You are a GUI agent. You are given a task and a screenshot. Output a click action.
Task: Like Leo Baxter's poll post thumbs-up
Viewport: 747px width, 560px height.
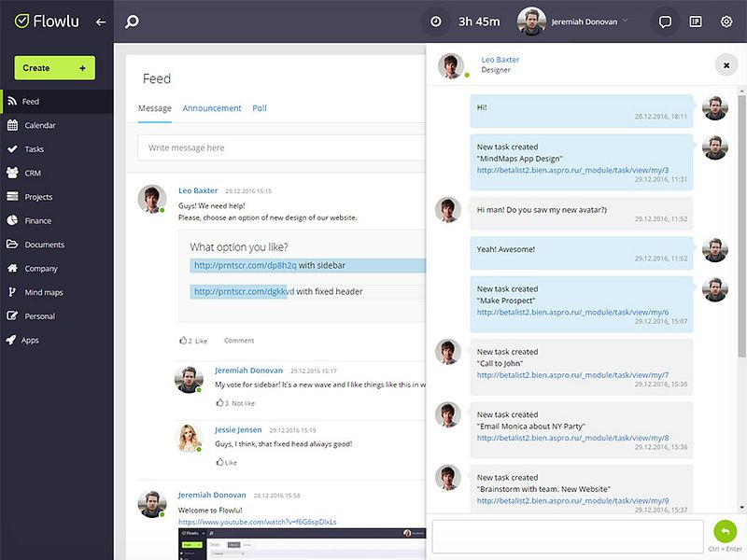pos(183,340)
